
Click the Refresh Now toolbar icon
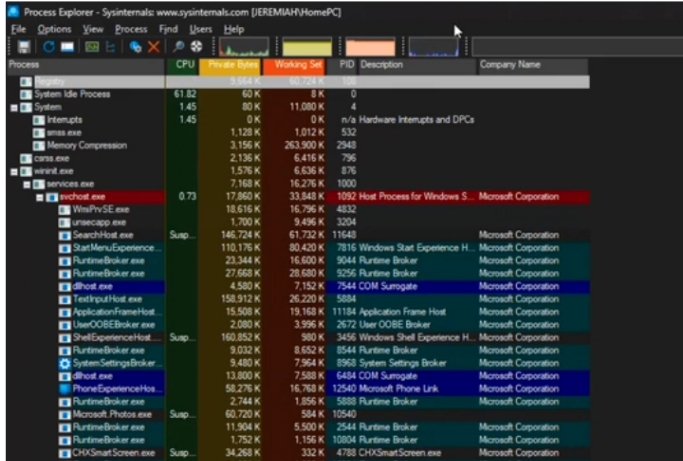[x=48, y=47]
